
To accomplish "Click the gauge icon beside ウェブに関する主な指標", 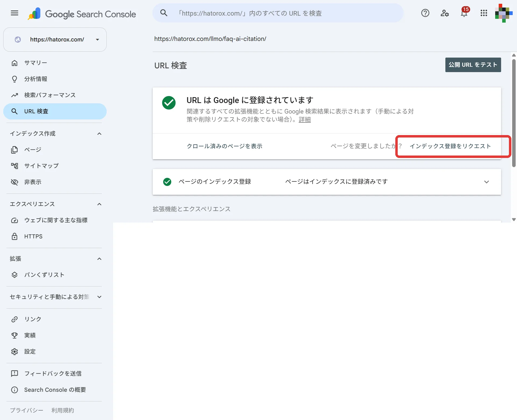I will click(x=15, y=220).
